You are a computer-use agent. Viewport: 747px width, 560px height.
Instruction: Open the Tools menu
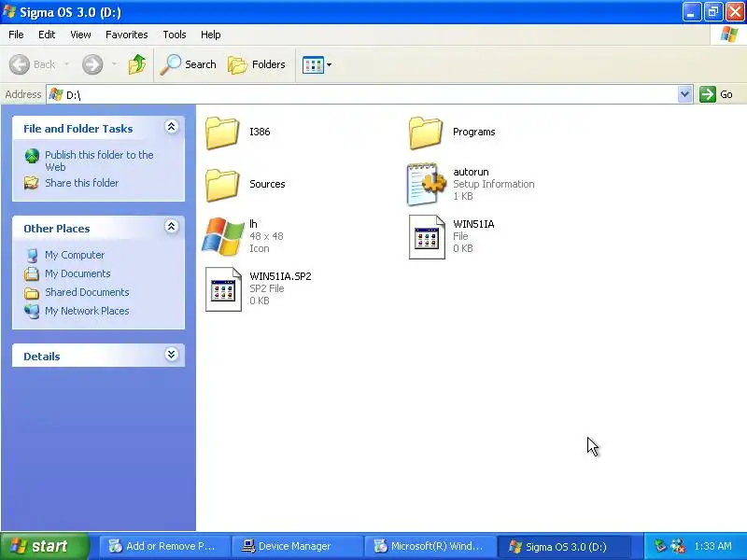point(175,35)
